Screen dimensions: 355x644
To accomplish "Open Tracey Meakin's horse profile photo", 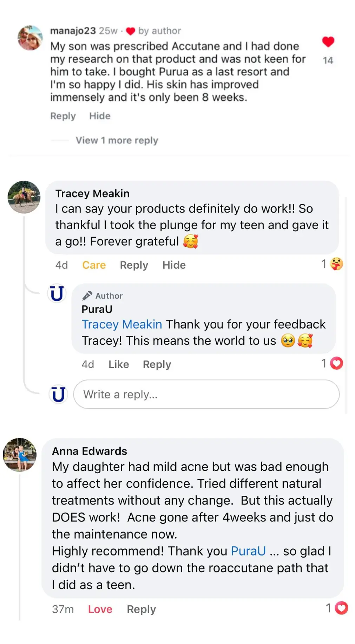I will click(x=24, y=197).
